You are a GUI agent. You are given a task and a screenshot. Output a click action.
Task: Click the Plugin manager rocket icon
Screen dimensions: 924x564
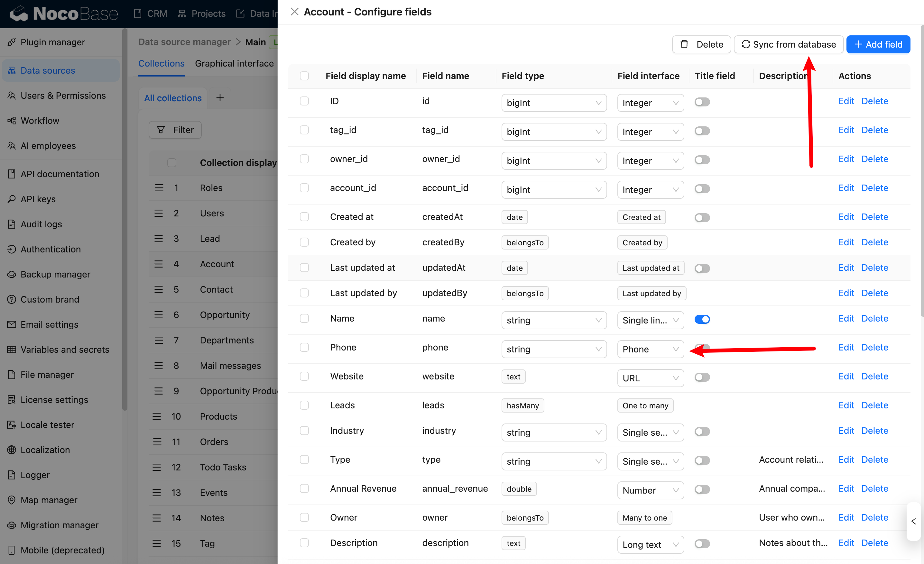pos(12,42)
